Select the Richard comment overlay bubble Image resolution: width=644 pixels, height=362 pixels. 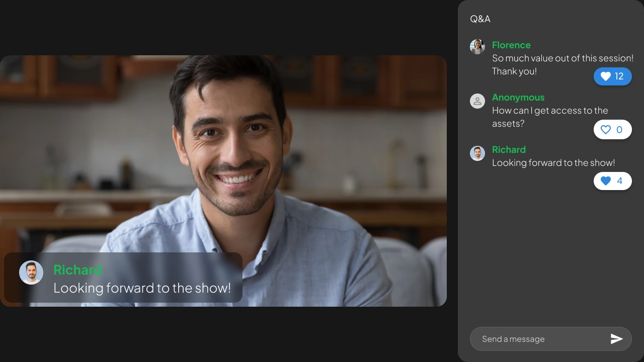tap(122, 278)
